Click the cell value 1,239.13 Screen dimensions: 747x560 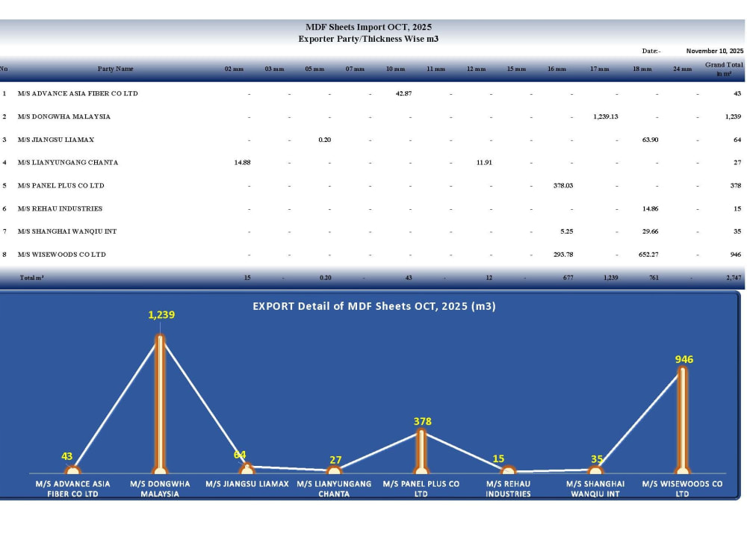click(x=606, y=116)
